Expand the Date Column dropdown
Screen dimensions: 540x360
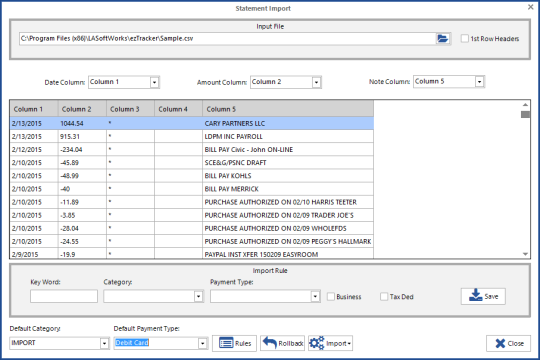click(154, 82)
